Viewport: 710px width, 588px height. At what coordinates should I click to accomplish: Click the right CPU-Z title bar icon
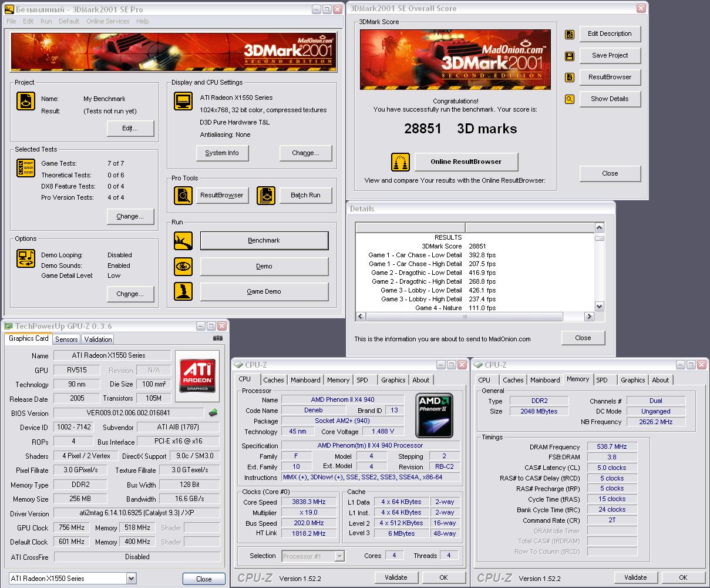click(479, 365)
